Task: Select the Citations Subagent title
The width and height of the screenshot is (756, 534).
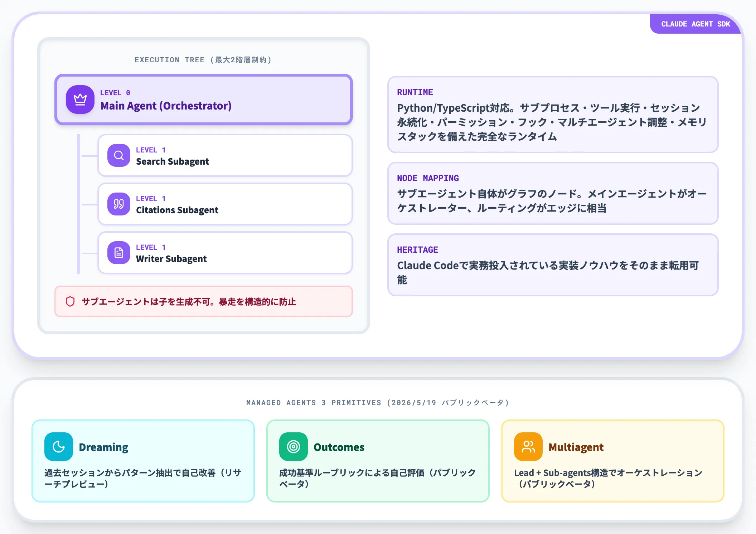Action: 177,210
